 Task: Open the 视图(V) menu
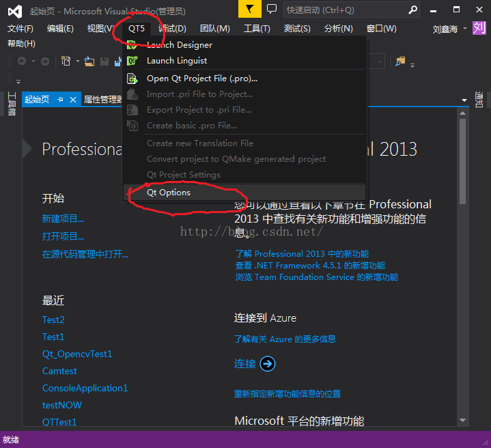pos(100,29)
